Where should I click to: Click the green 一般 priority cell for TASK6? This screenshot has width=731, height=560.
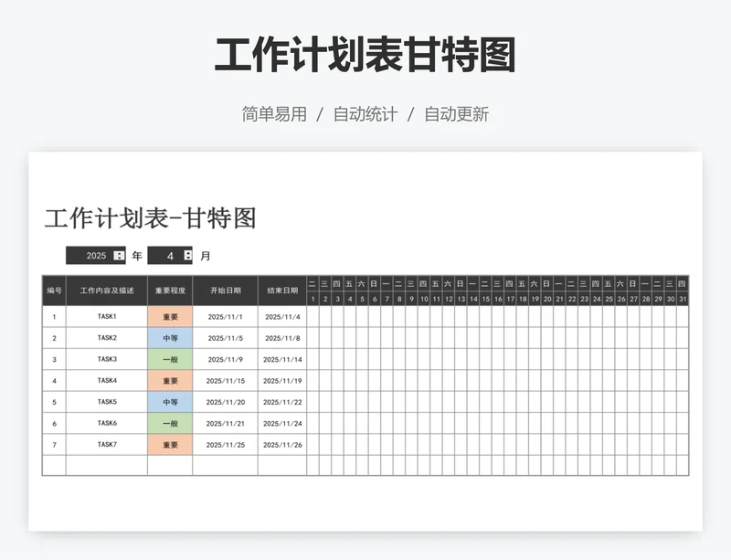(170, 423)
